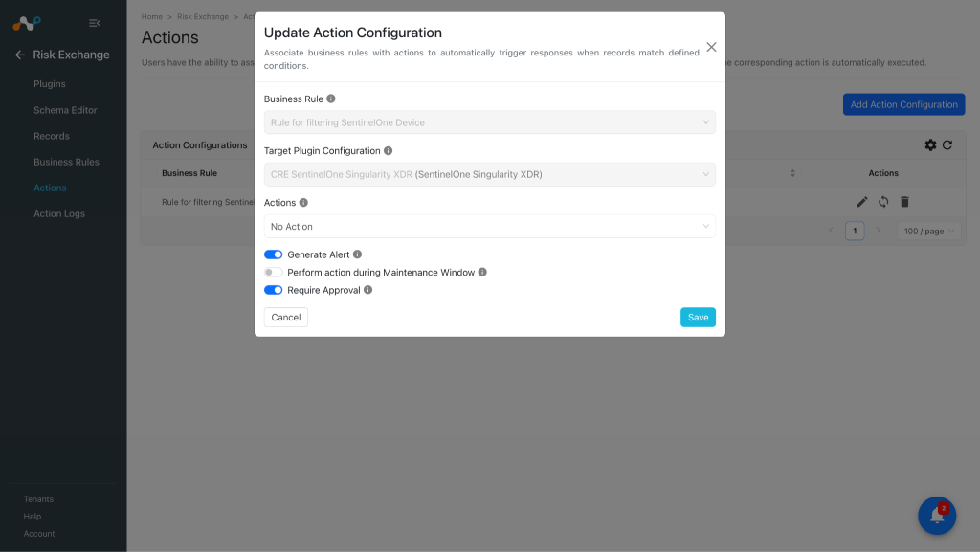Open Business Rules in the sidebar
980x552 pixels.
click(66, 162)
